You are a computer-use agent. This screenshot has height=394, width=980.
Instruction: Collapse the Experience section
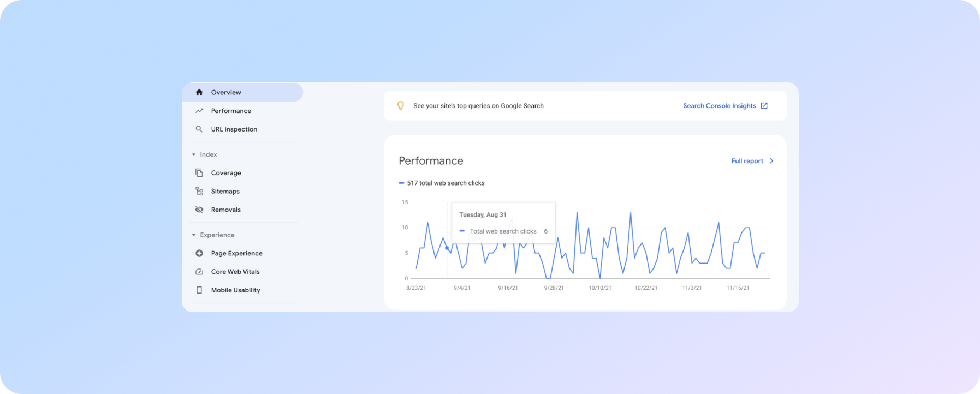[194, 235]
